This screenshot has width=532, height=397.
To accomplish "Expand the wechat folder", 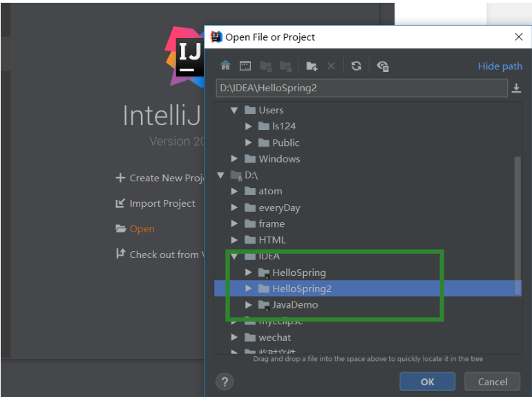I will click(x=234, y=338).
